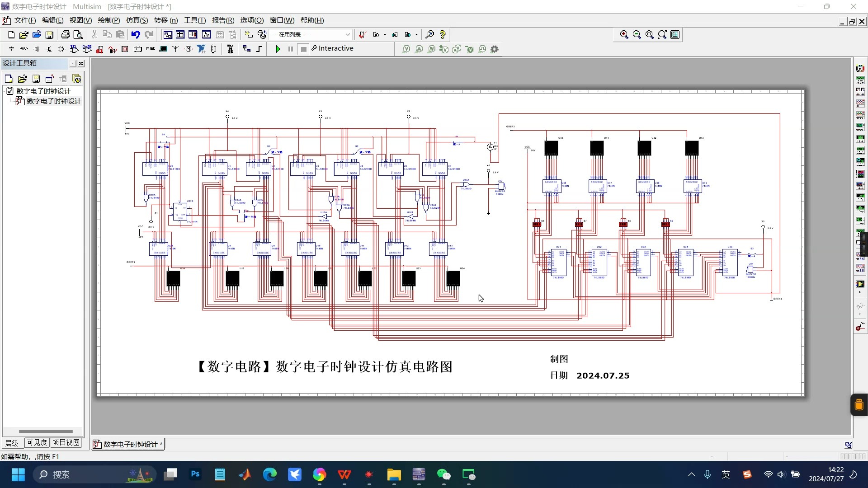The image size is (868, 488).
Task: Toggle the show grid view button
Action: tap(180, 34)
